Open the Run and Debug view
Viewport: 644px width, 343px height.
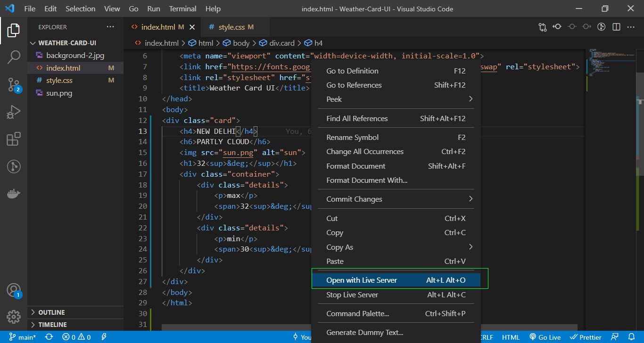14,112
